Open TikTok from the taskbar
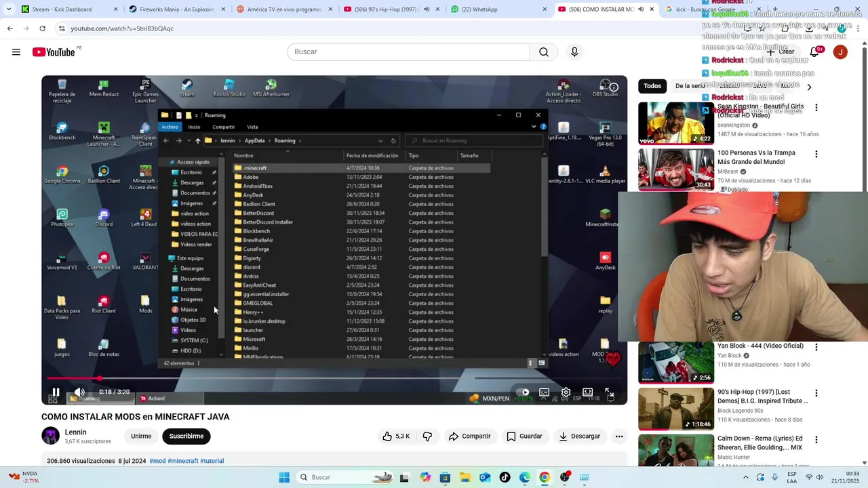The width and height of the screenshot is (868, 488). (x=505, y=477)
